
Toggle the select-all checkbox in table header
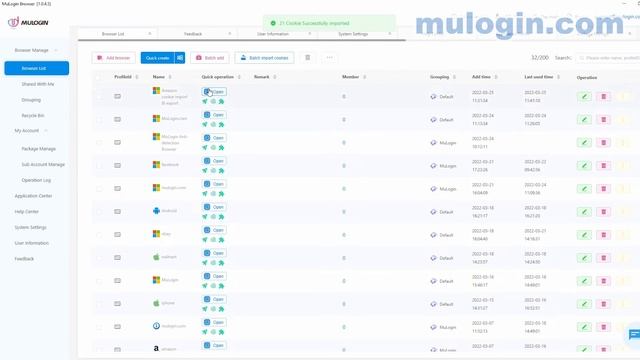99,77
